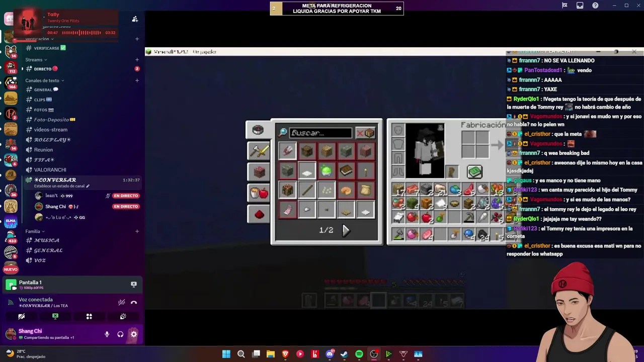The height and width of the screenshot is (362, 644).
Task: Deafen Discord headphones
Action: point(120,334)
